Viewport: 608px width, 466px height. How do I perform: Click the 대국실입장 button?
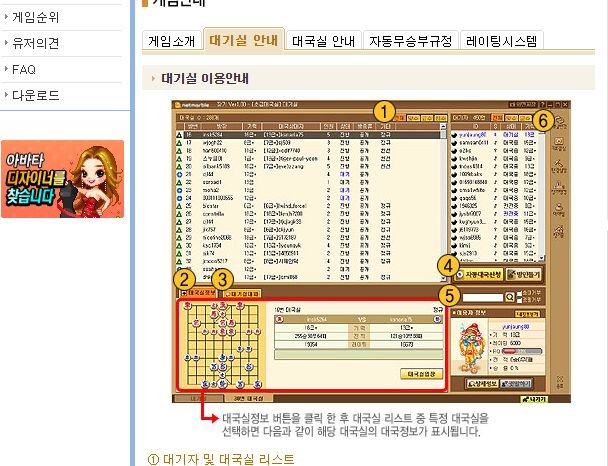421,374
